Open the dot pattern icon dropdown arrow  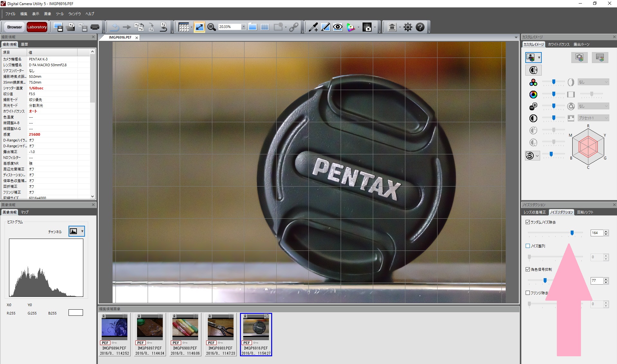(x=375, y=27)
